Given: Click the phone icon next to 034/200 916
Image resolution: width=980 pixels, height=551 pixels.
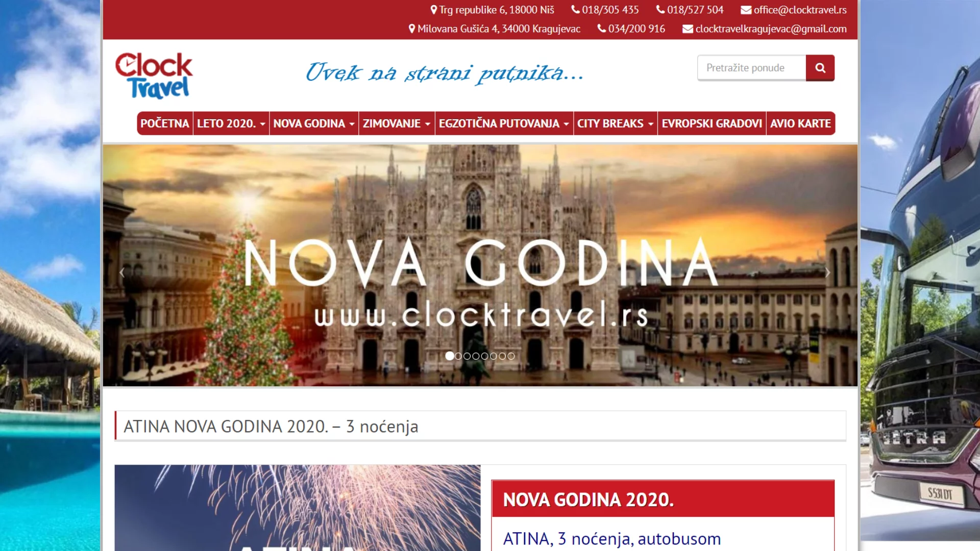Looking at the screenshot, I should [601, 29].
